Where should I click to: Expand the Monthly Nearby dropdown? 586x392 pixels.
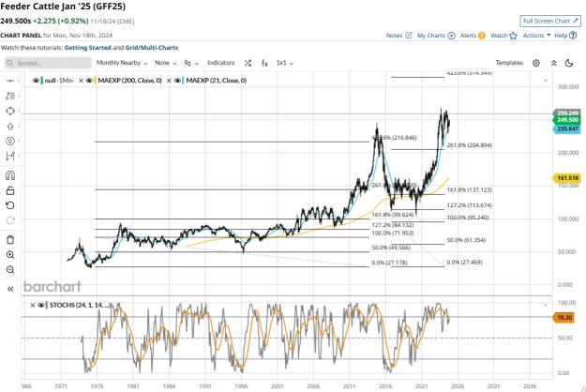(122, 63)
